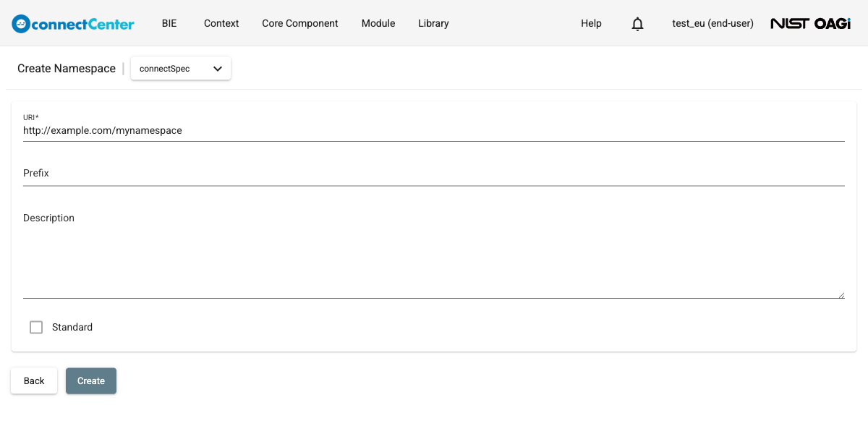Click the Create button

pos(91,381)
